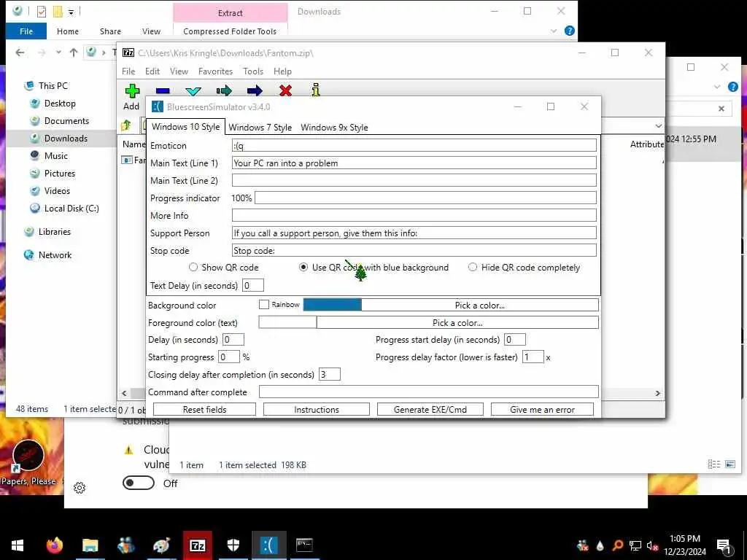Image resolution: width=747 pixels, height=560 pixels.
Task: Enable the Rainbow checkbox
Action: coord(264,304)
